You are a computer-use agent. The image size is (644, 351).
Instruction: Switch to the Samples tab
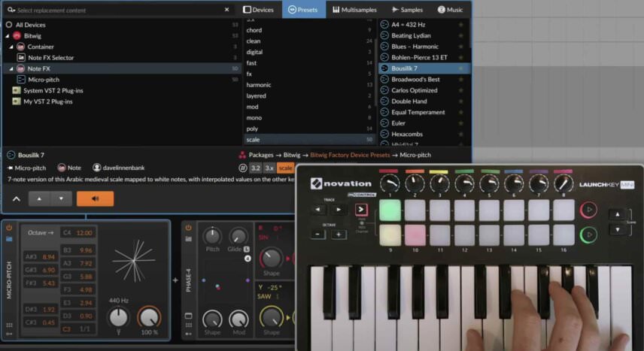pos(408,10)
